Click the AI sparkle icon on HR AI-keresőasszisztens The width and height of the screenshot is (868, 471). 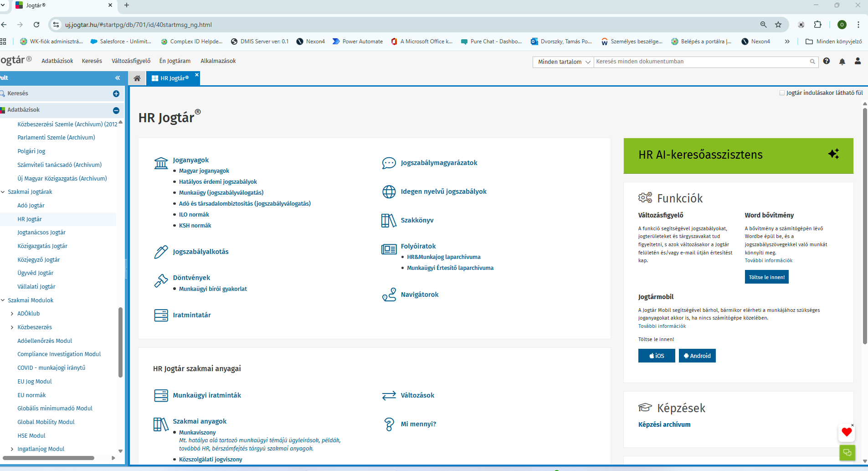(833, 154)
